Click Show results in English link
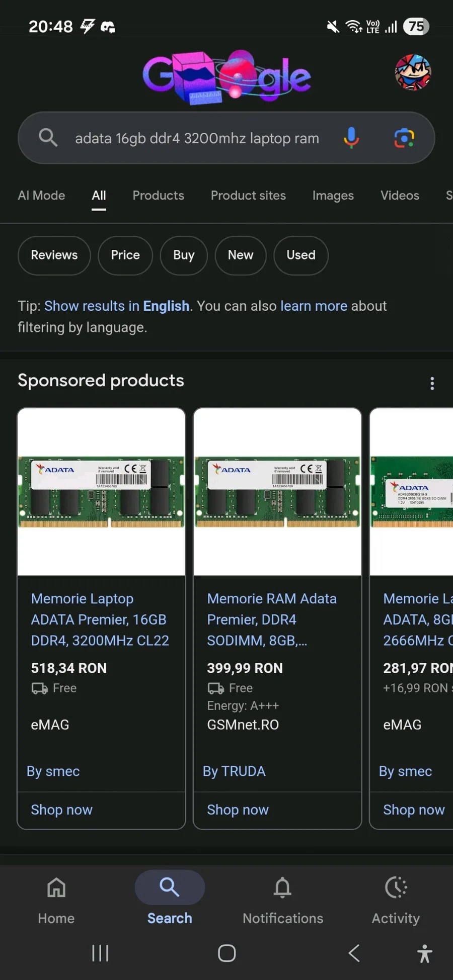 [117, 306]
